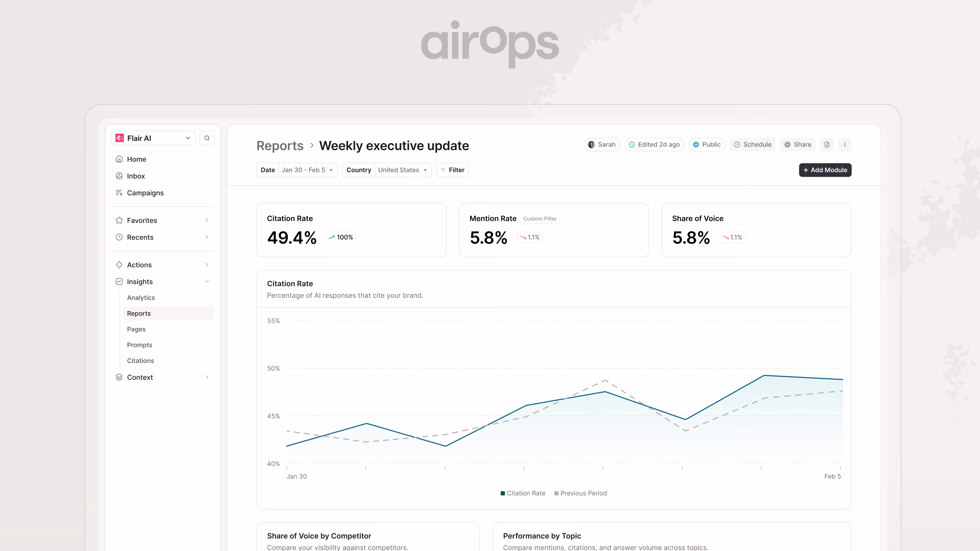Go to Home in the sidebar
980x551 pixels.
163,159
